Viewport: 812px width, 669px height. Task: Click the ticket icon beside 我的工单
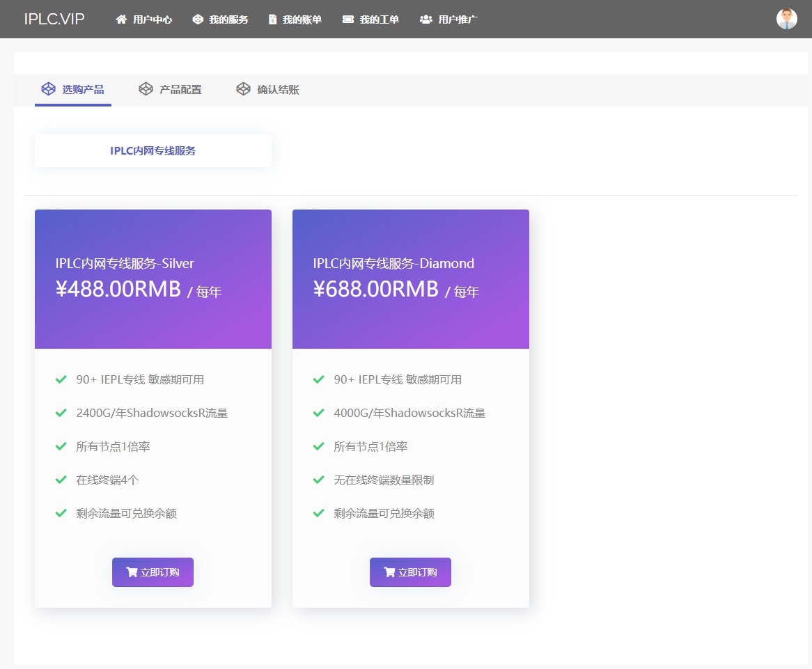tap(348, 19)
